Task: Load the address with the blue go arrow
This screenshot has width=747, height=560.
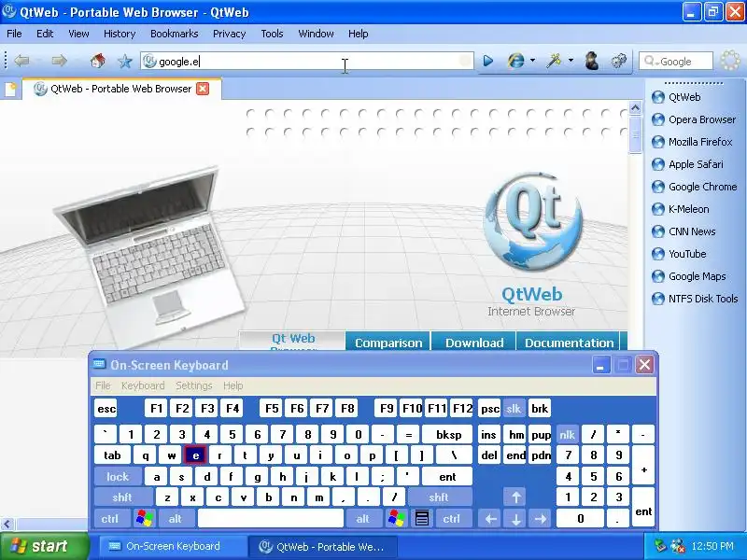Action: click(x=487, y=61)
